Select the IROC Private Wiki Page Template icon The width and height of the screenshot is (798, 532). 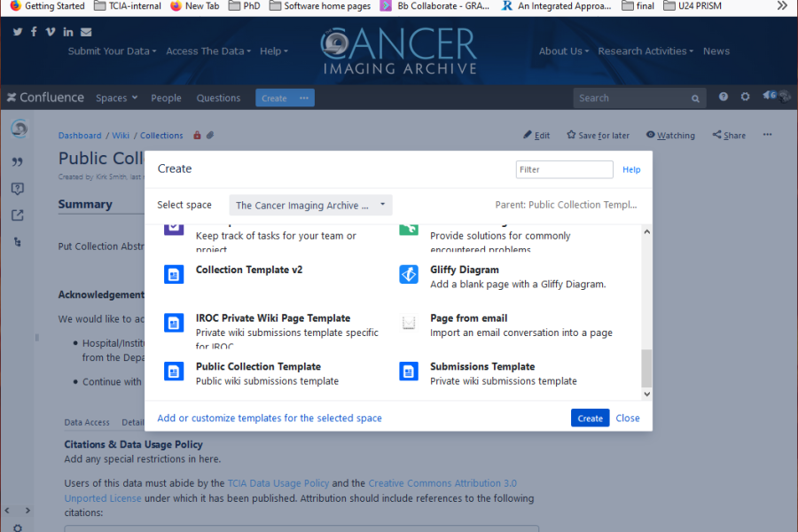[174, 323]
